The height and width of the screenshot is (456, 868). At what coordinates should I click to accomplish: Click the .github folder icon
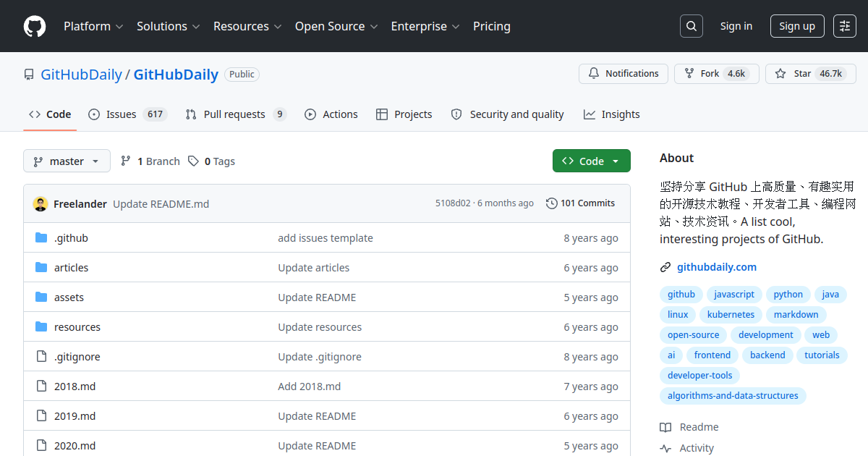coord(41,238)
